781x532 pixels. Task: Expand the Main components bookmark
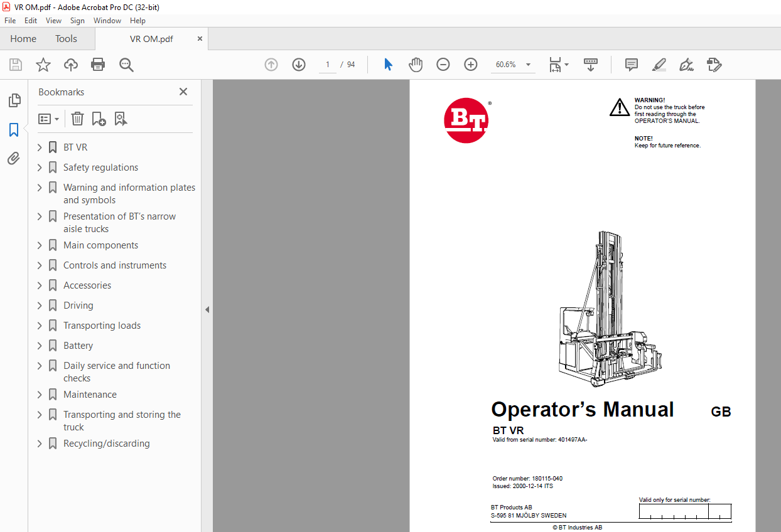click(40, 245)
